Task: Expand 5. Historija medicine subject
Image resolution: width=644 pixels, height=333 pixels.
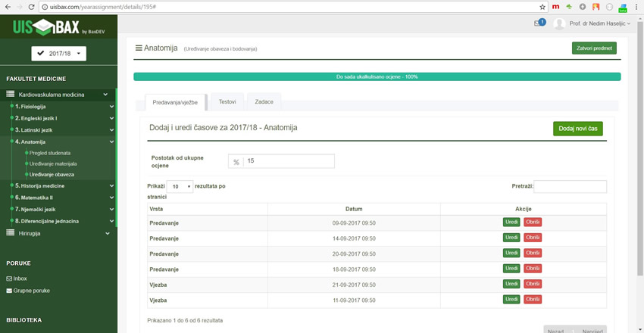Action: pos(111,185)
